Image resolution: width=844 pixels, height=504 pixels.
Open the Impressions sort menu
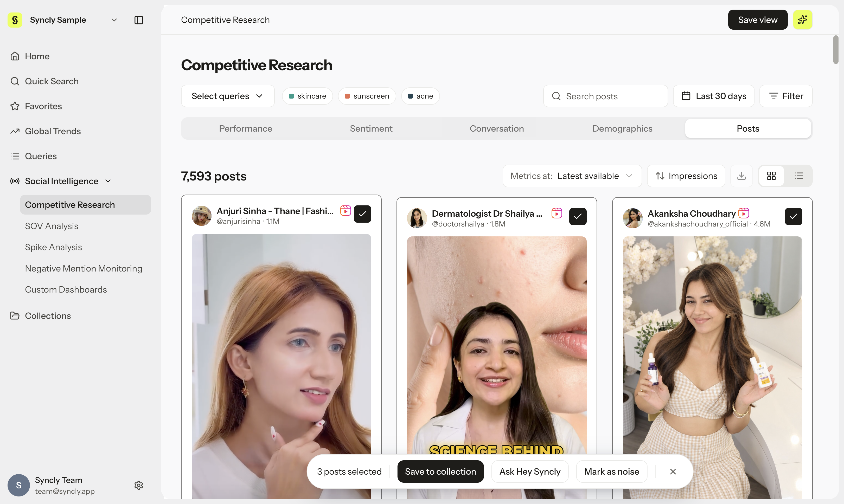click(x=686, y=176)
